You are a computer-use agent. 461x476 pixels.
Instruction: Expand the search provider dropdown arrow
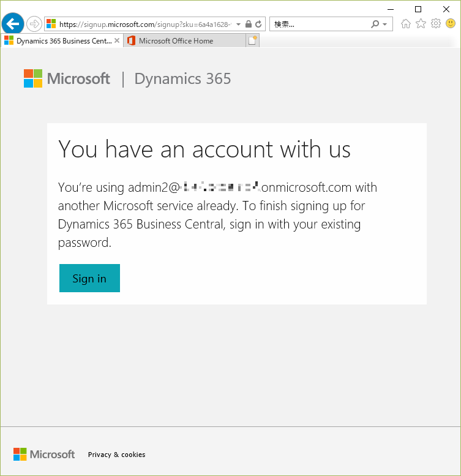[385, 25]
